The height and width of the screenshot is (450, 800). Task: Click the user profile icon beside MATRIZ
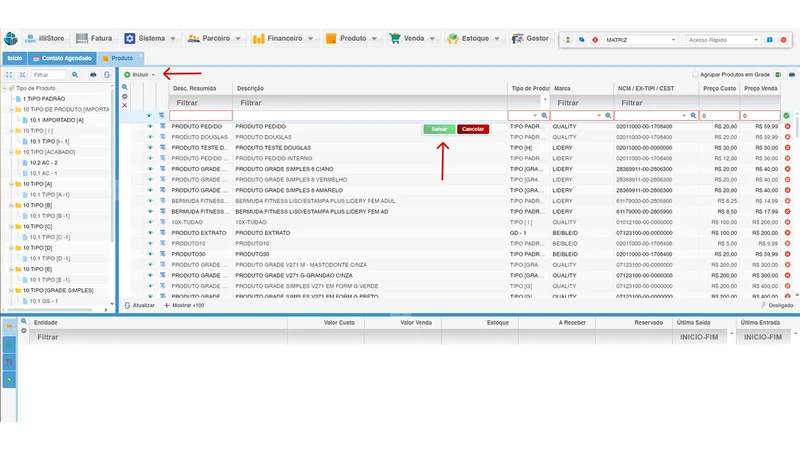pyautogui.click(x=567, y=40)
